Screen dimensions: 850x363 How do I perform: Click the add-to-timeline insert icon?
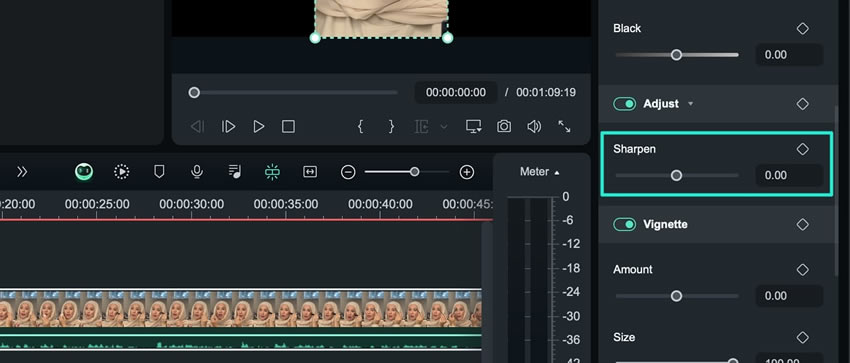pos(422,127)
